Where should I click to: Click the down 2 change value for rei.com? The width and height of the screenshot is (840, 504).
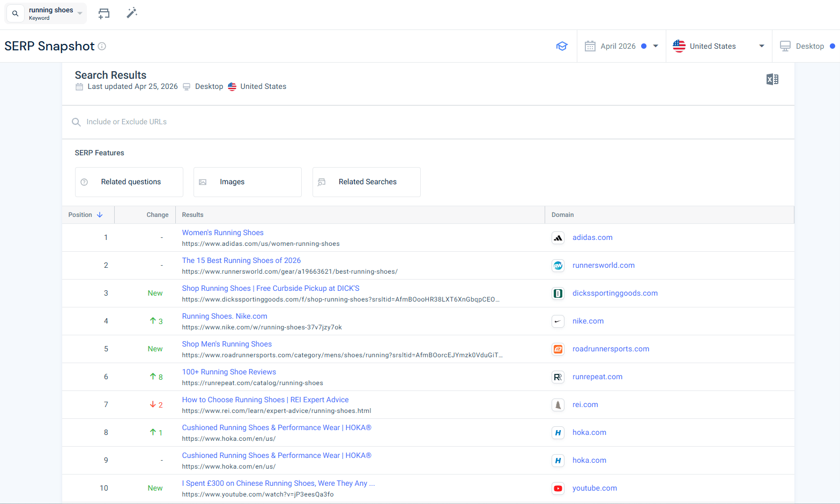pyautogui.click(x=156, y=404)
